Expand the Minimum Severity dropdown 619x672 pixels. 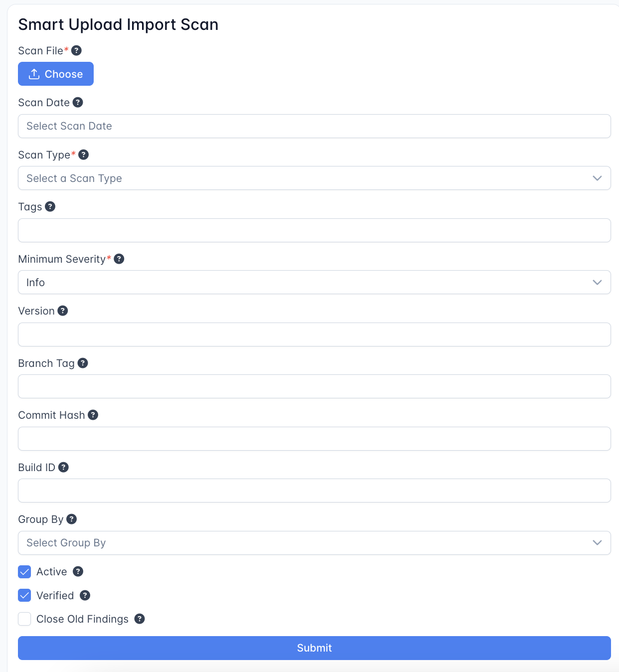click(314, 282)
